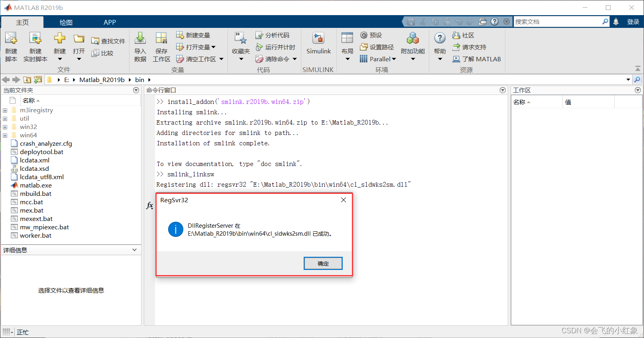Click the back navigation arrow
Image resolution: width=644 pixels, height=338 pixels.
[6, 80]
